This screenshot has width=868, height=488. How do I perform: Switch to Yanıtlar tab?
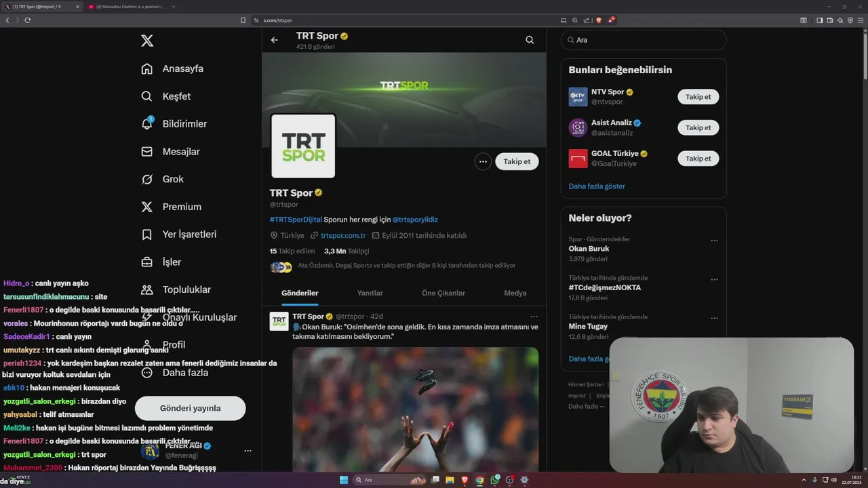click(370, 293)
